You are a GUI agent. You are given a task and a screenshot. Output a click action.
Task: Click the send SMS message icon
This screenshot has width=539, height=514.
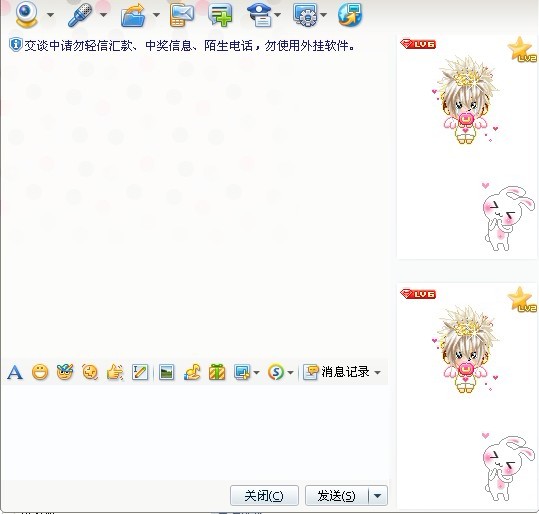pyautogui.click(x=182, y=15)
